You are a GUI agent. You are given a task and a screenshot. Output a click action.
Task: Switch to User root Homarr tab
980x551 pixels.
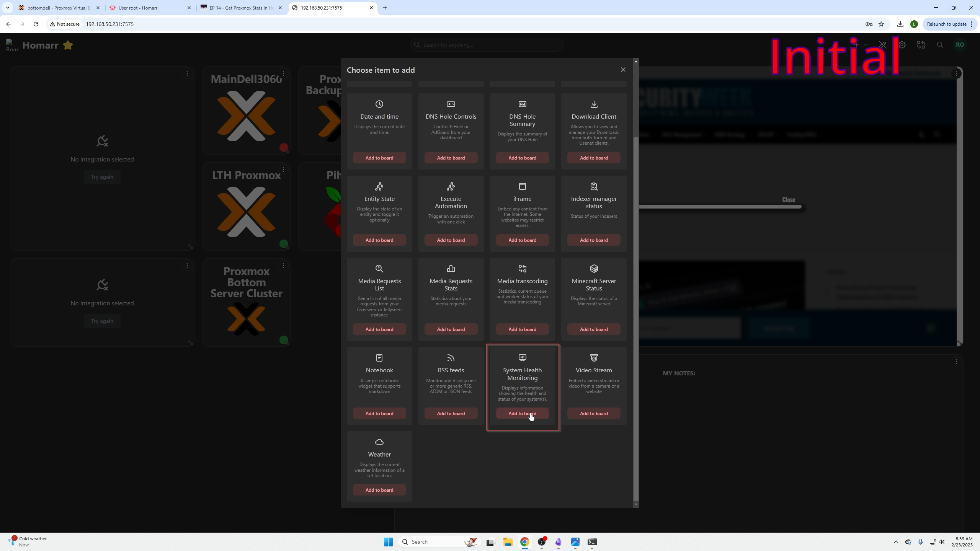pos(150,8)
